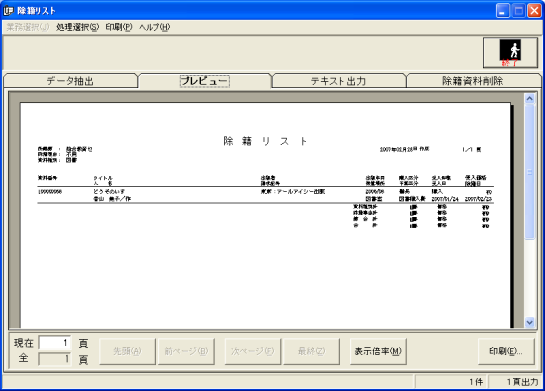
Task: Click the scrollbar down arrow
Action: point(529,322)
